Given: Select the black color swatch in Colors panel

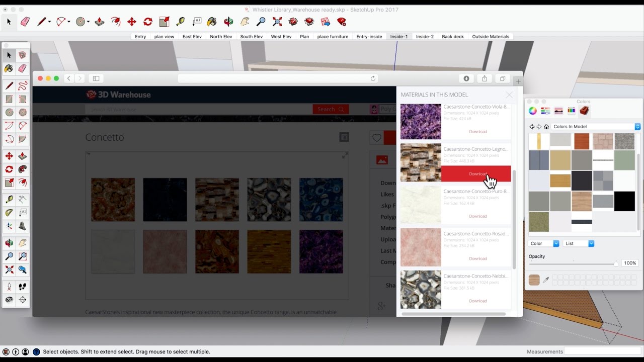Looking at the screenshot, I should pos(624,201).
